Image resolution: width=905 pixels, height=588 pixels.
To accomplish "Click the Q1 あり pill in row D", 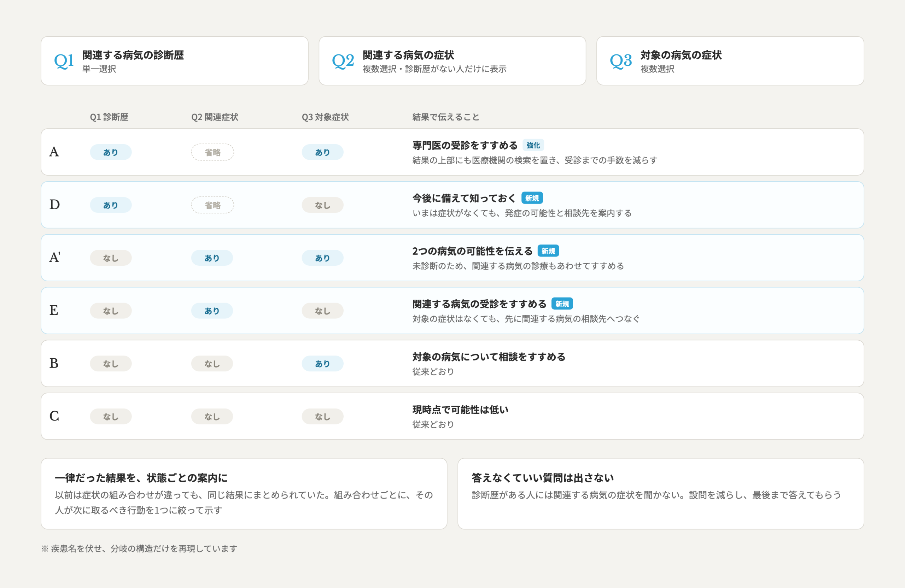I will coord(111,205).
